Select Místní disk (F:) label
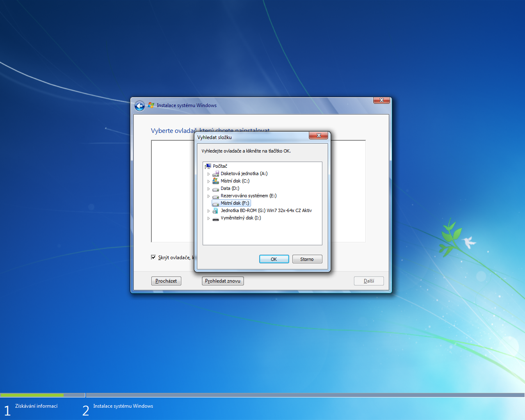 pyautogui.click(x=235, y=203)
